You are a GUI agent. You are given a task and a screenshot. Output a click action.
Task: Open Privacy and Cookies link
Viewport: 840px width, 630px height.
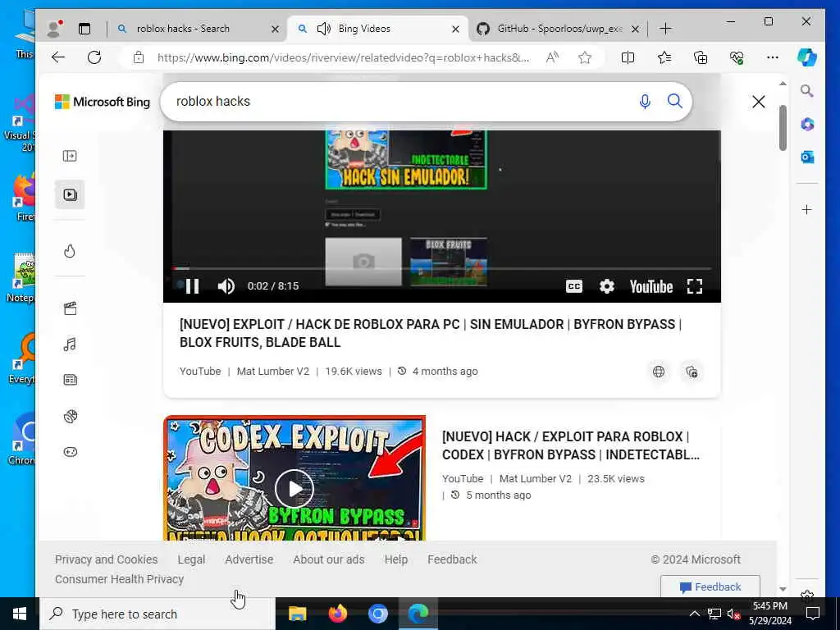[x=106, y=559]
